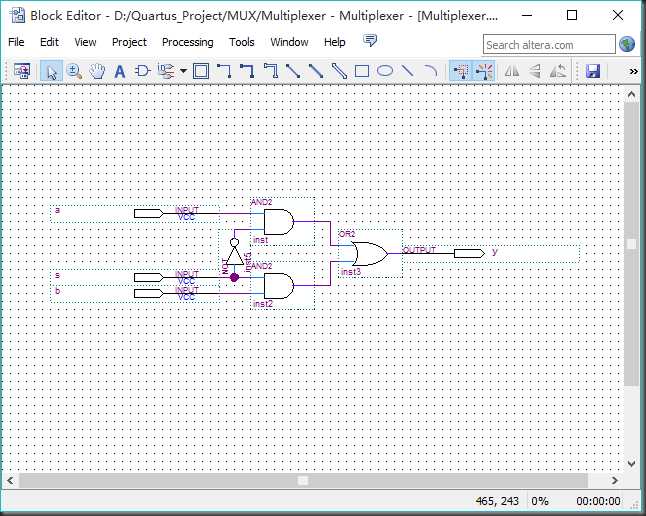This screenshot has width=646, height=516.
Task: Open the View menu
Action: pos(85,42)
